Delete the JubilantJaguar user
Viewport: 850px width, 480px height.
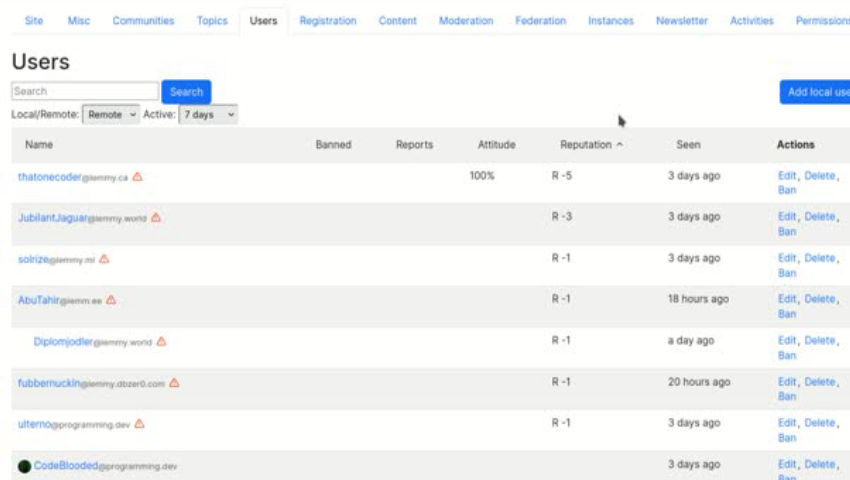(820, 217)
